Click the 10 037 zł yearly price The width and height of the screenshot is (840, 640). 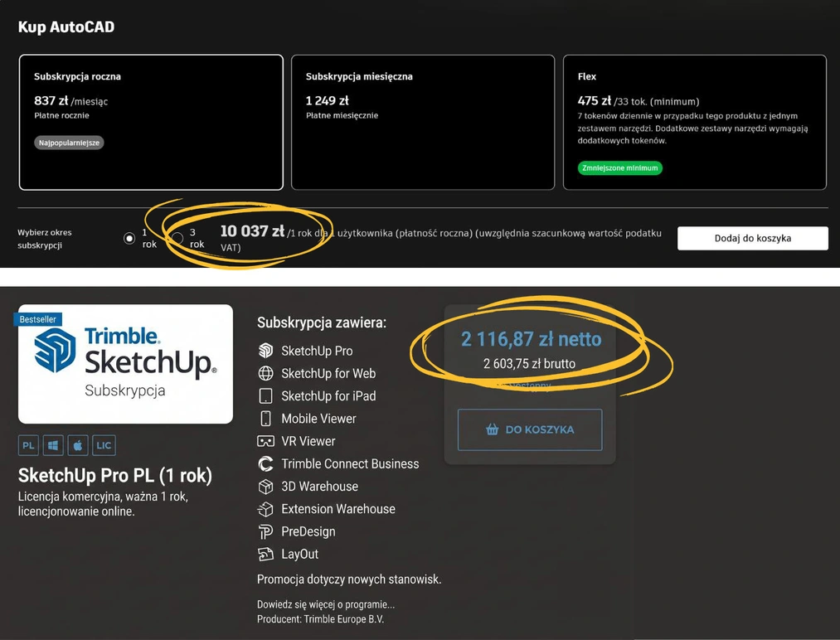pos(252,231)
